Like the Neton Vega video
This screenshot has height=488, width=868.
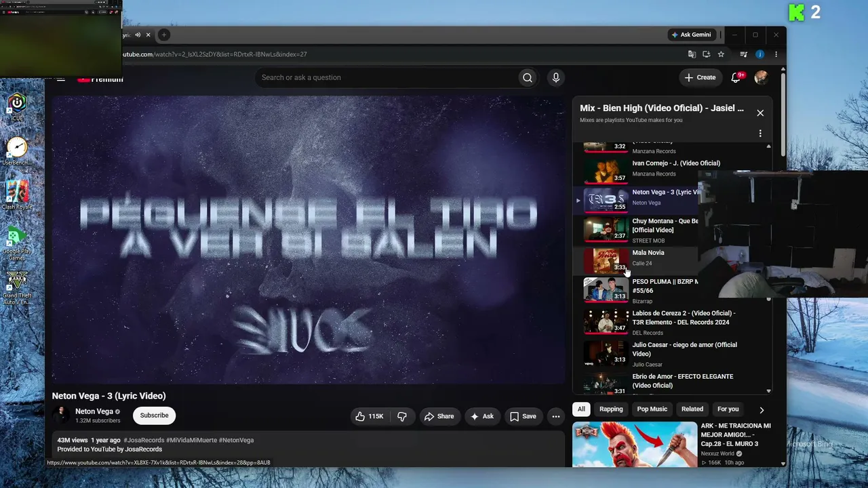[x=370, y=416]
